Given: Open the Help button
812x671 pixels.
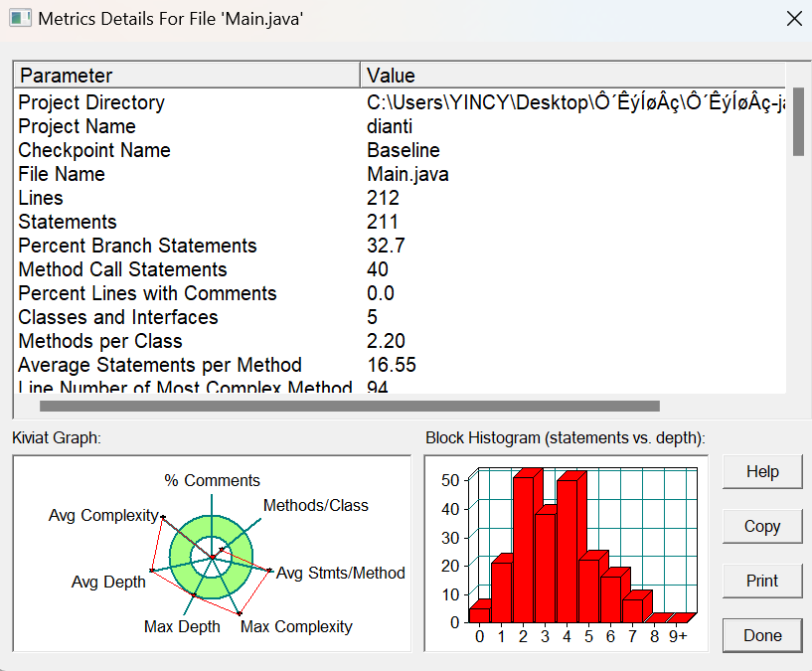Looking at the screenshot, I should (x=762, y=471).
